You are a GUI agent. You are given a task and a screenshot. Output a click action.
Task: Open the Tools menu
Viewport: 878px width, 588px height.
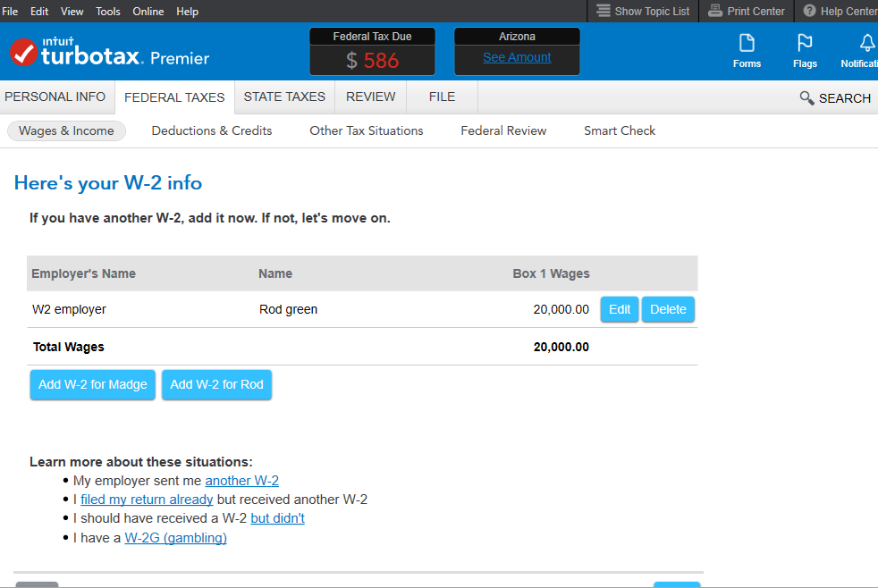coord(107,12)
